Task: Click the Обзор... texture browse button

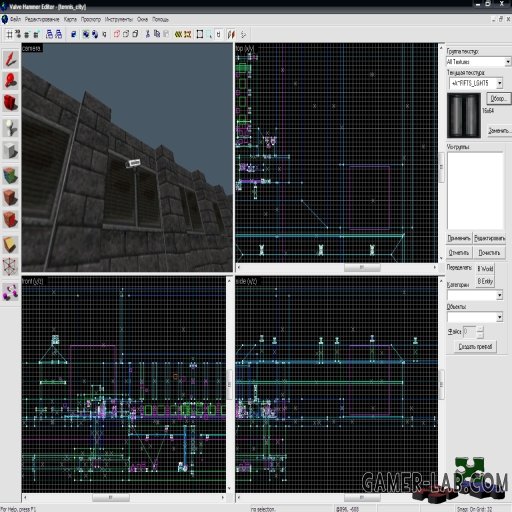Action: point(498,99)
